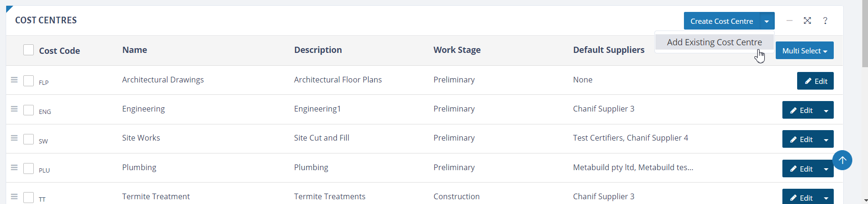Click the expand fullscreen arrows icon
This screenshot has height=204, width=868.
807,20
